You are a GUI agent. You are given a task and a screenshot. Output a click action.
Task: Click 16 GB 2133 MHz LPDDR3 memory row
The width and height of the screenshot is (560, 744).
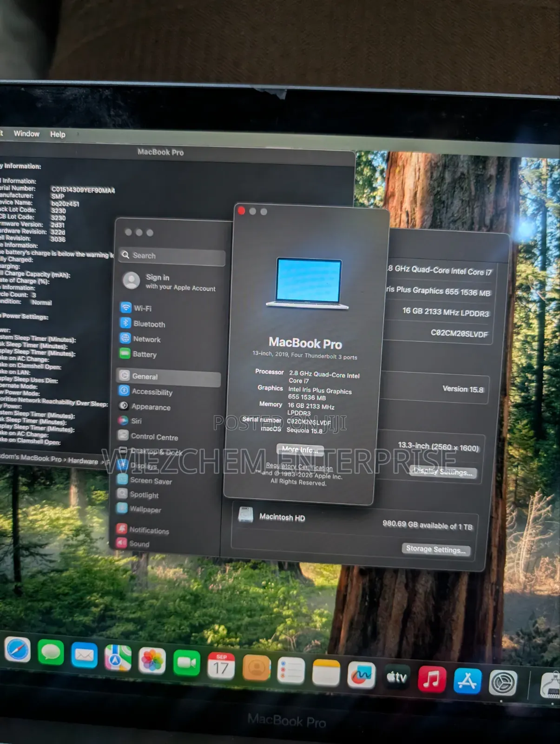pyautogui.click(x=446, y=312)
